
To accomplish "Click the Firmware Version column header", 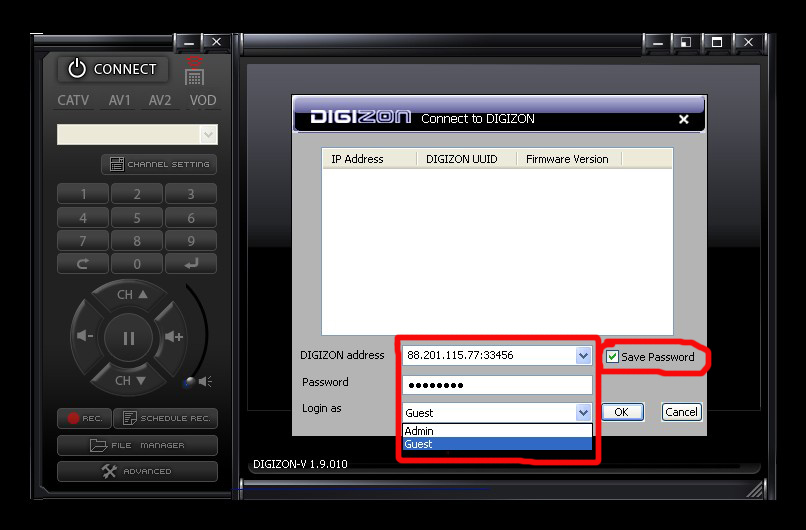I will (569, 159).
